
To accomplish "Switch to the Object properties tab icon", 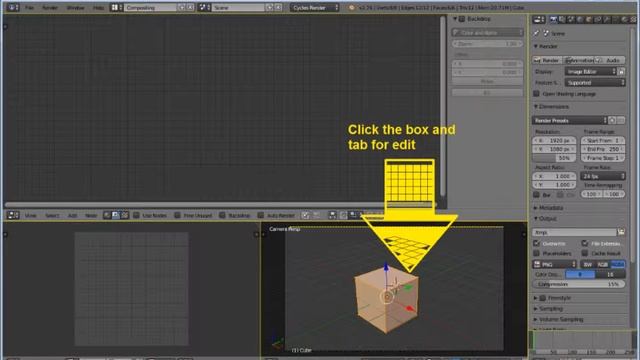I will (589, 19).
